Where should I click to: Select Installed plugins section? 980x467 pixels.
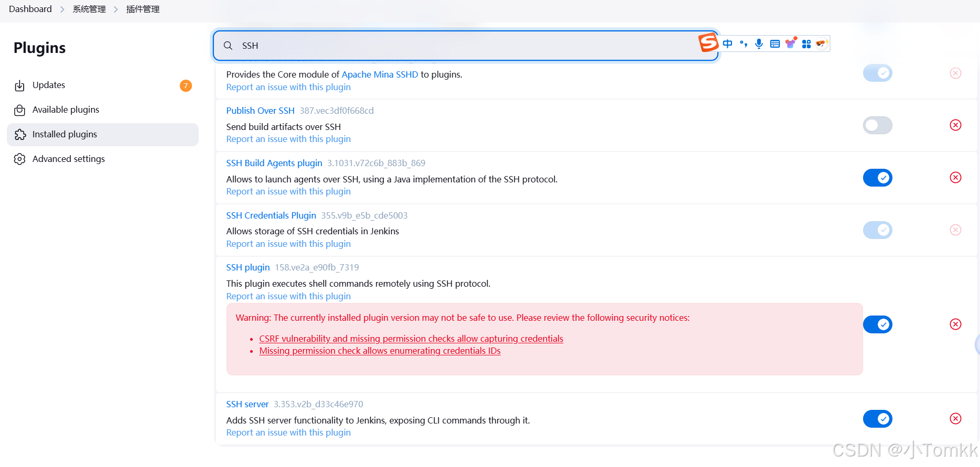103,135
